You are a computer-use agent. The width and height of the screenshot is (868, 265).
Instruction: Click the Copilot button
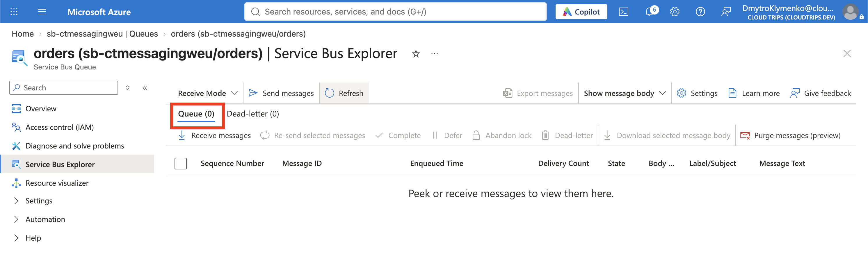click(581, 12)
